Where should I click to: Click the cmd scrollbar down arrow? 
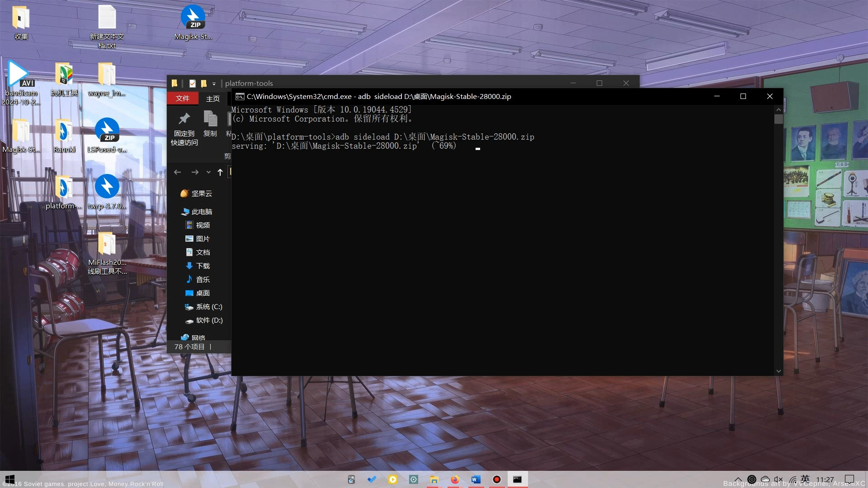tap(778, 371)
